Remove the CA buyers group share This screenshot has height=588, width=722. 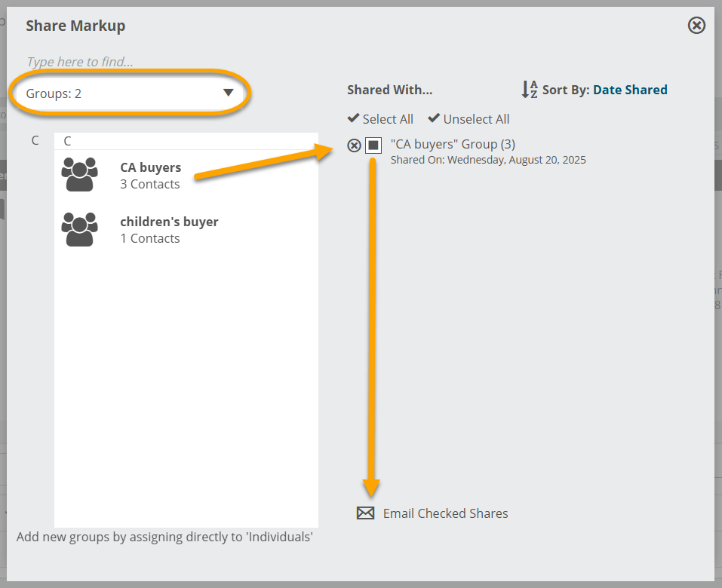(x=354, y=145)
